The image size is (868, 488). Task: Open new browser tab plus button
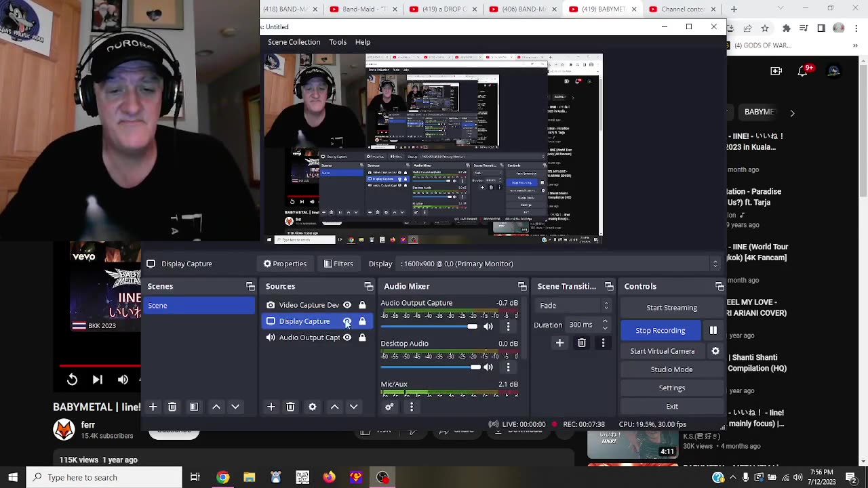click(x=734, y=9)
